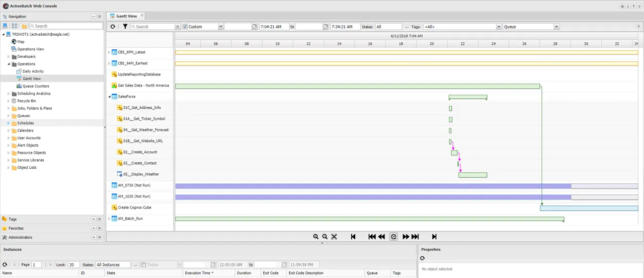The height and width of the screenshot is (278, 644).
Task: Open Queue Counters in Navigation tree
Action: [x=36, y=86]
